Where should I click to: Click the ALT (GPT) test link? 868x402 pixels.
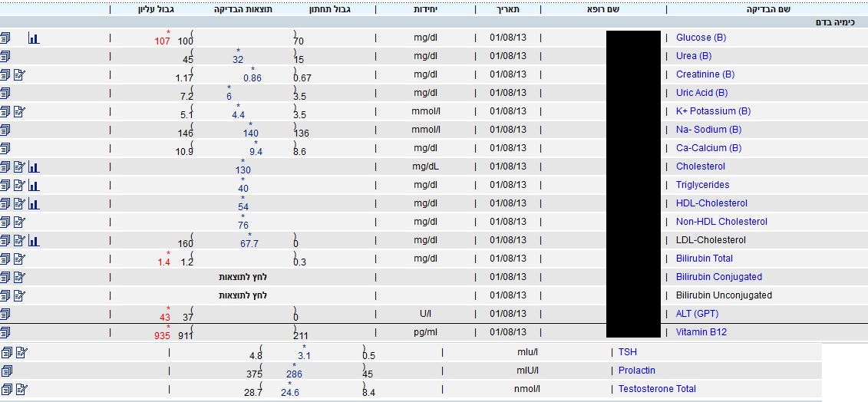(x=697, y=314)
